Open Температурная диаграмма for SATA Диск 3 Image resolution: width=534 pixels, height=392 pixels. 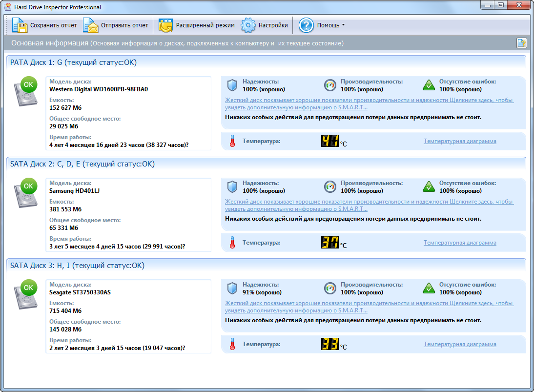(459, 344)
